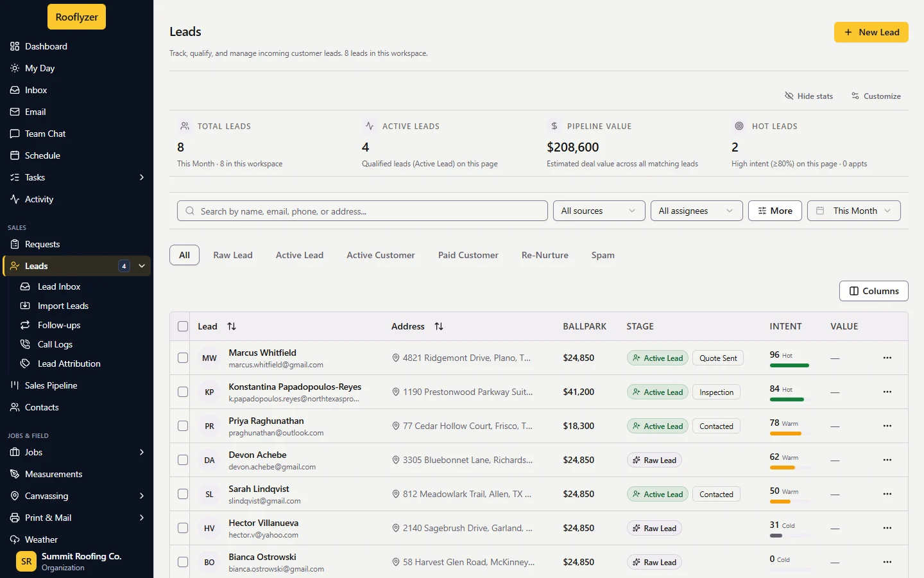
Task: Open the Follow-ups repeat icon
Action: (25, 325)
